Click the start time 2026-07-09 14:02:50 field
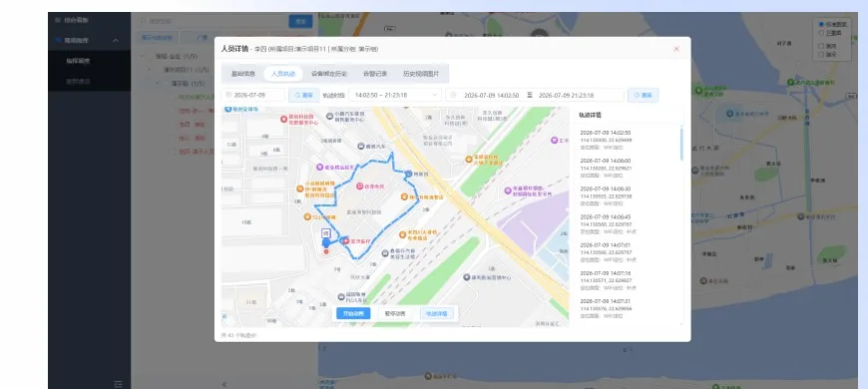 (491, 95)
